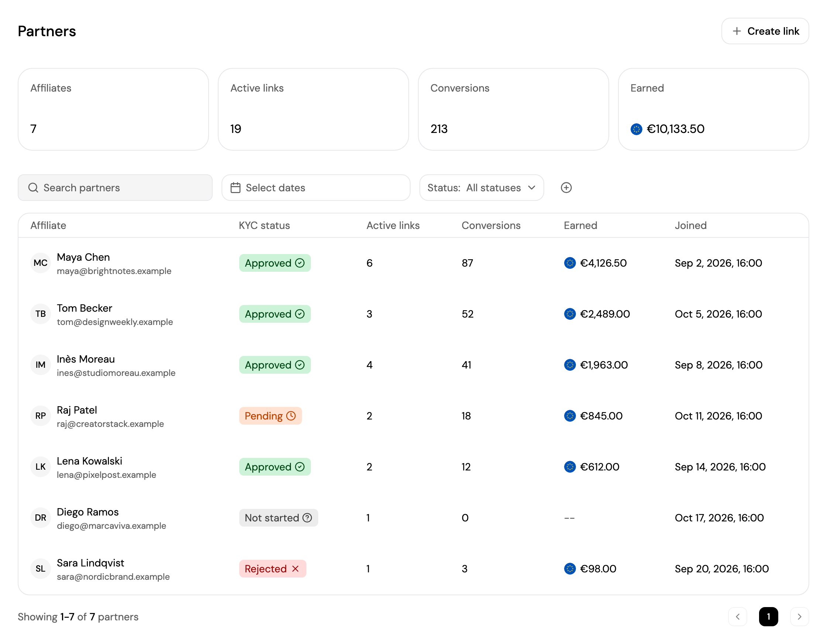Open the Conversions summary card showing 213
The width and height of the screenshot is (827, 644).
[x=513, y=109]
